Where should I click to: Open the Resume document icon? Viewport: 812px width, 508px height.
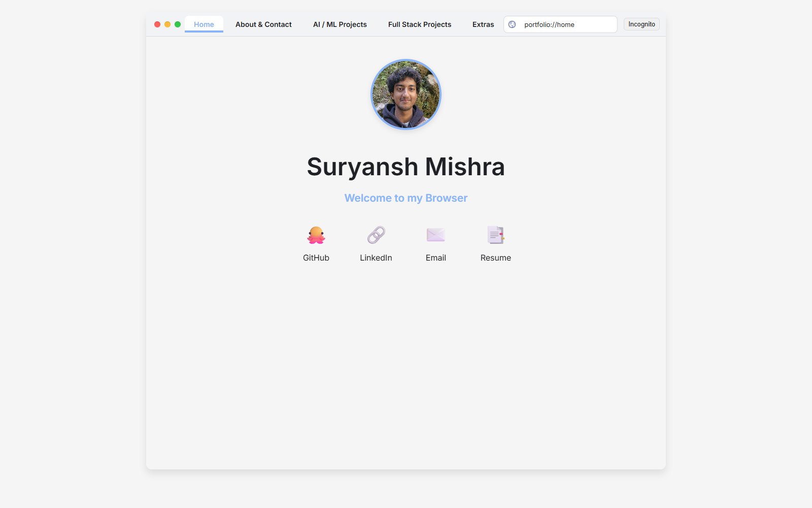point(496,235)
